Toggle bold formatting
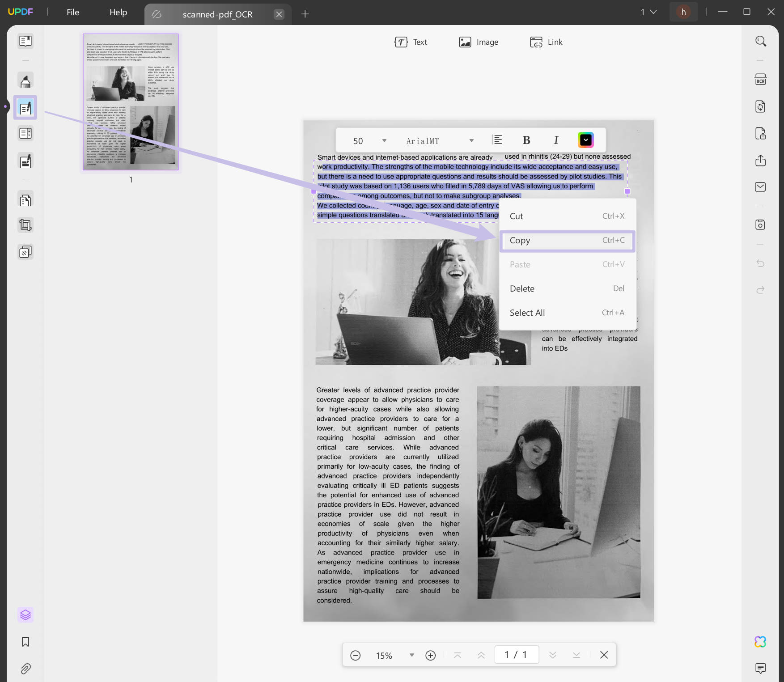784x682 pixels. click(x=526, y=140)
